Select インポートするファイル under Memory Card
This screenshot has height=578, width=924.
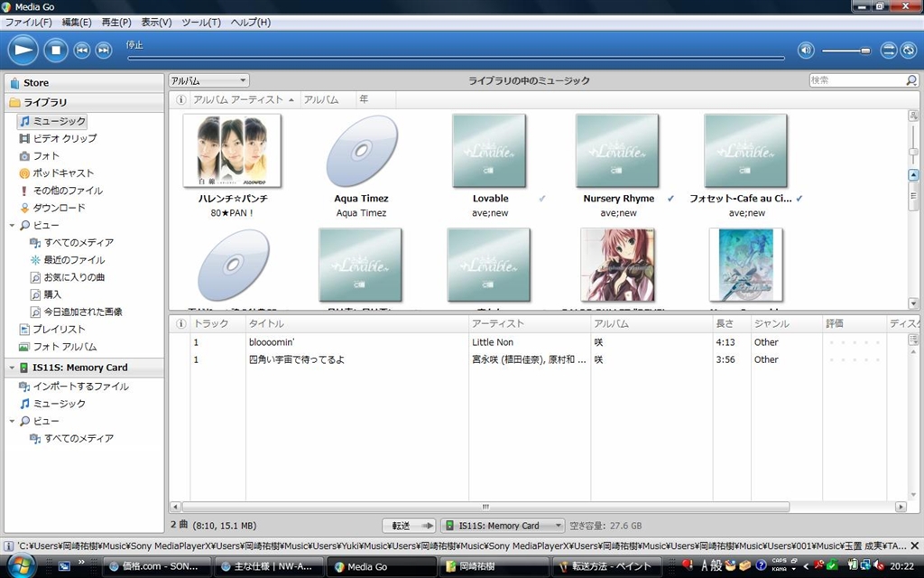coord(74,387)
